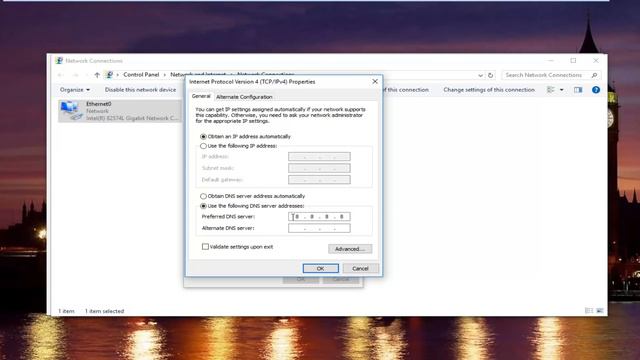
Task: Expand view options dropdown arrow
Action: pos(562,89)
